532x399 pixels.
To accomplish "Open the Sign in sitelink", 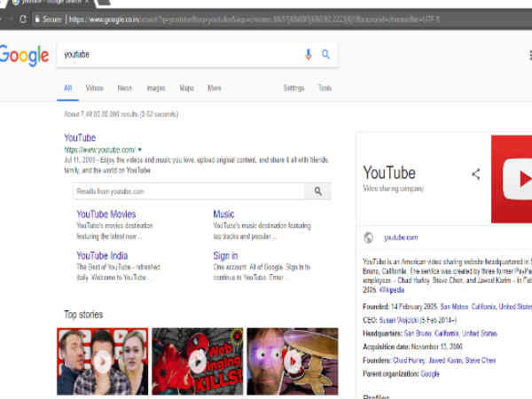I will pyautogui.click(x=225, y=255).
